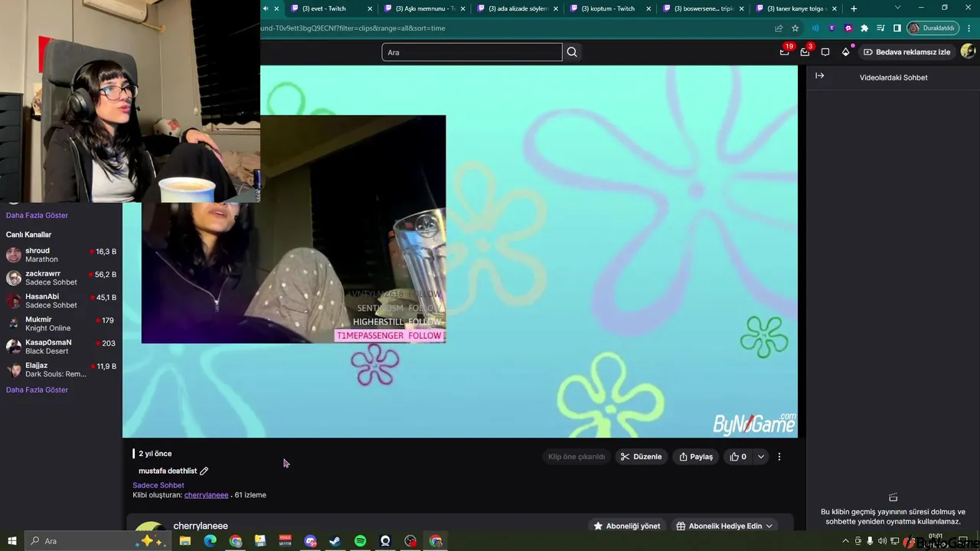Open the Chrome extensions puzzle icon
The image size is (980, 551).
pos(864,28)
